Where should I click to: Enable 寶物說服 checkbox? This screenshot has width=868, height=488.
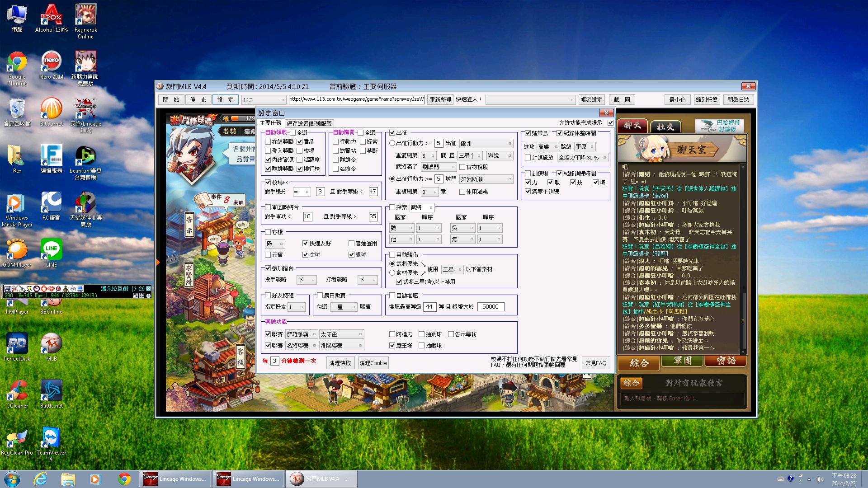click(x=462, y=167)
